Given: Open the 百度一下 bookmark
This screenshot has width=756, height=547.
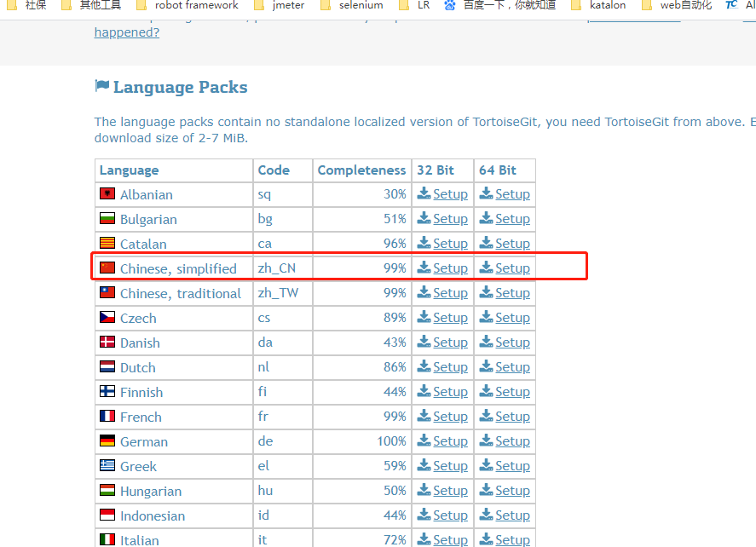Looking at the screenshot, I should tap(500, 5).
